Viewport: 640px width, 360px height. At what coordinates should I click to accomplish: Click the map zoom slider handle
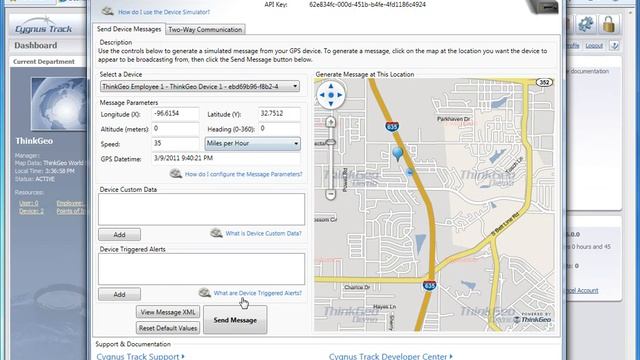point(331,142)
